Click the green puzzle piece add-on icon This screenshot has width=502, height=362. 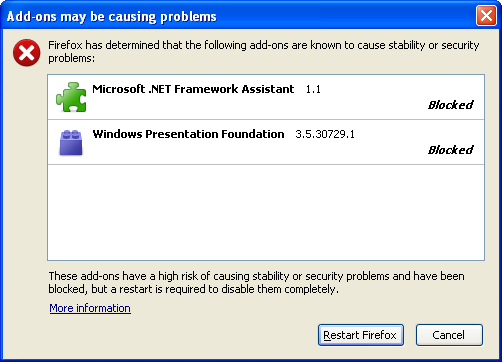tap(71, 97)
